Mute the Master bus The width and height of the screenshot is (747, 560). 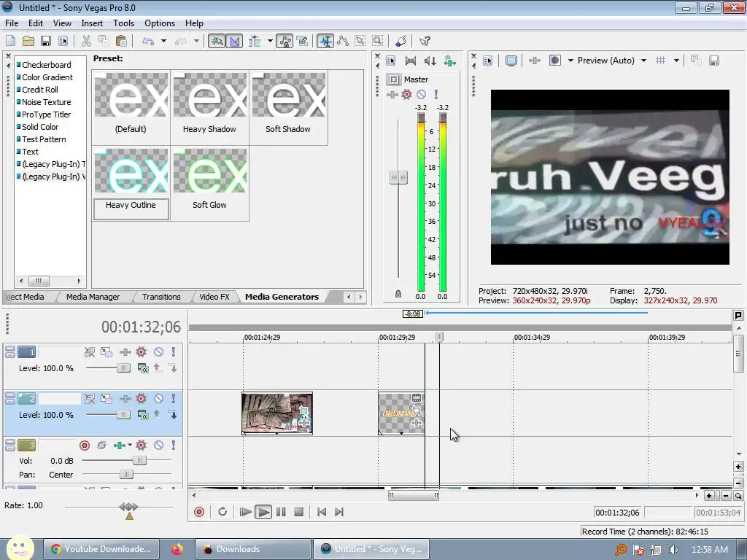click(421, 94)
